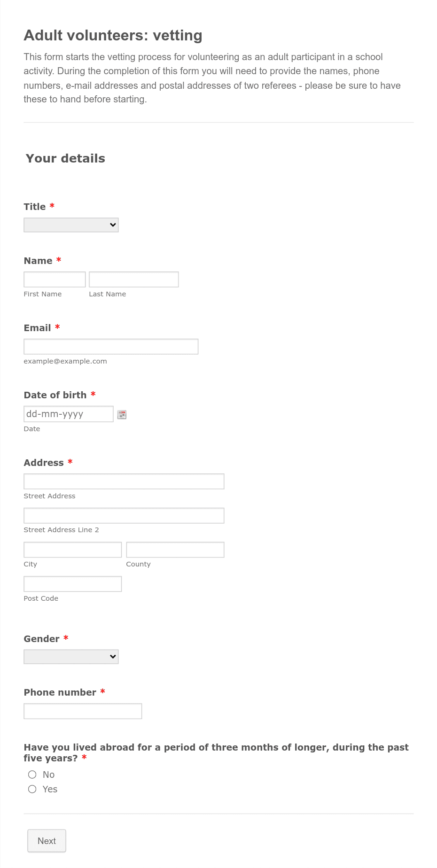Click the Gender selection box
This screenshot has height=868, width=437.
(70, 656)
